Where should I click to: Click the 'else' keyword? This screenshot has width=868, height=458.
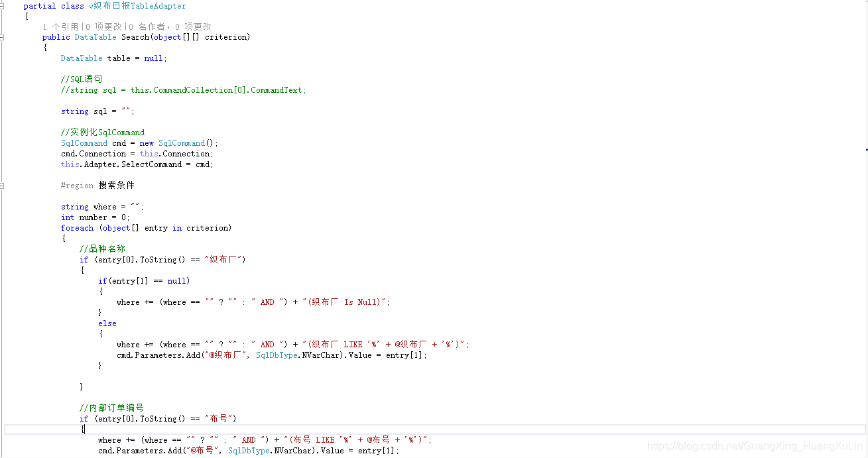point(107,323)
